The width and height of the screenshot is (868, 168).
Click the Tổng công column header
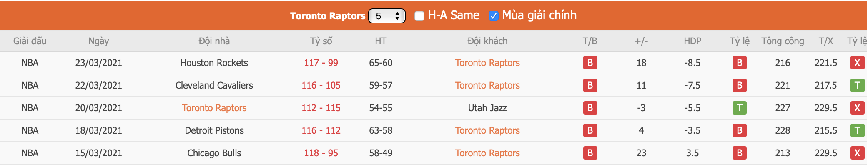pyautogui.click(x=783, y=41)
